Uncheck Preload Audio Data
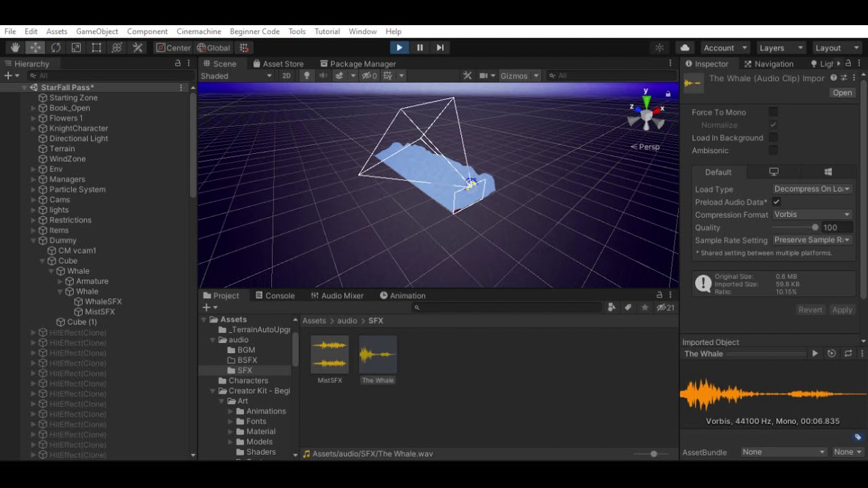 point(777,201)
